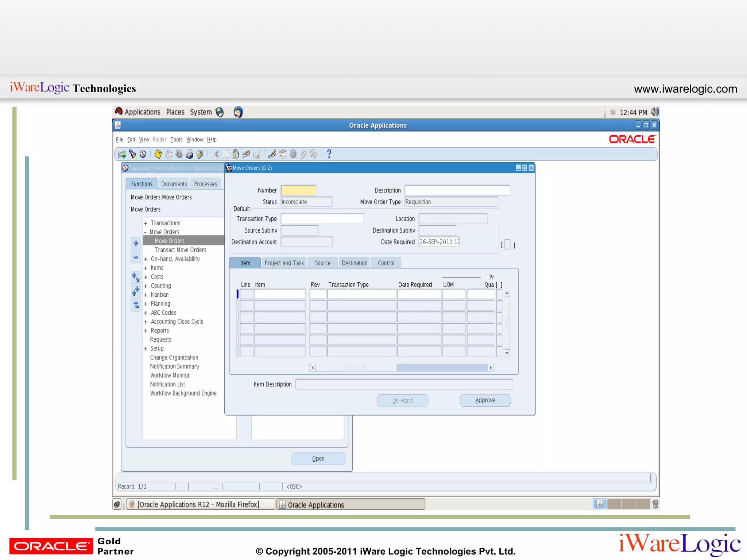The image size is (747, 560).
Task: Click the horizontal scrollbar in lines grid
Action: 401,368
